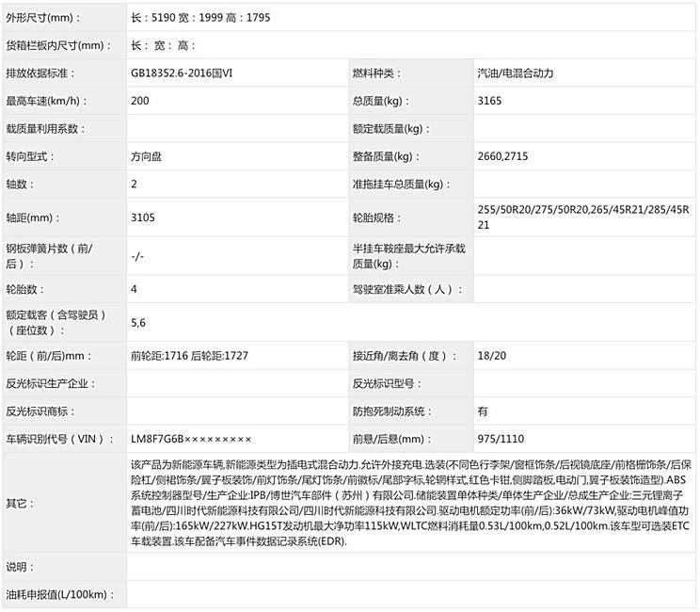Click the 车辆识别代号 (VIN) label
This screenshot has width=700, height=612.
60,439
